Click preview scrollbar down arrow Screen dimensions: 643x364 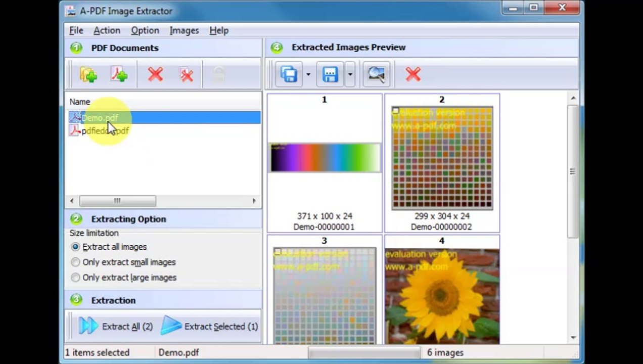click(x=573, y=338)
